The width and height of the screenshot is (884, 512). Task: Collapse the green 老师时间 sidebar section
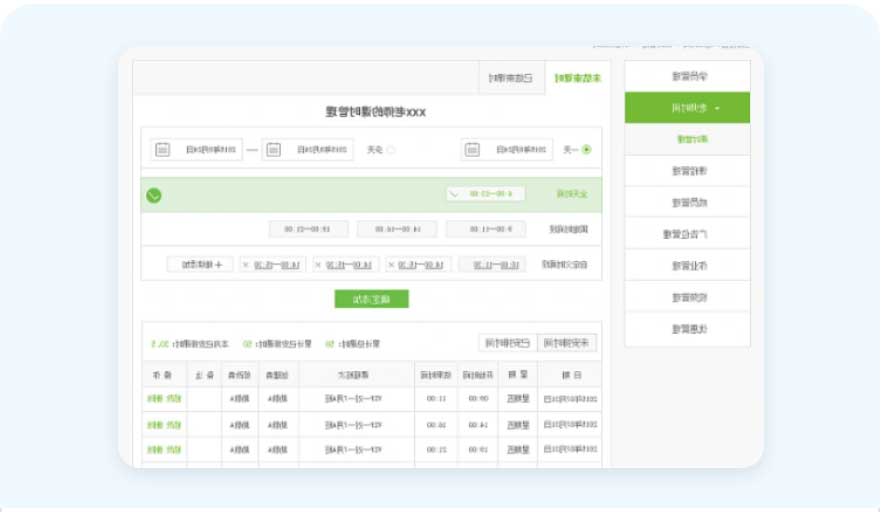coord(687,107)
